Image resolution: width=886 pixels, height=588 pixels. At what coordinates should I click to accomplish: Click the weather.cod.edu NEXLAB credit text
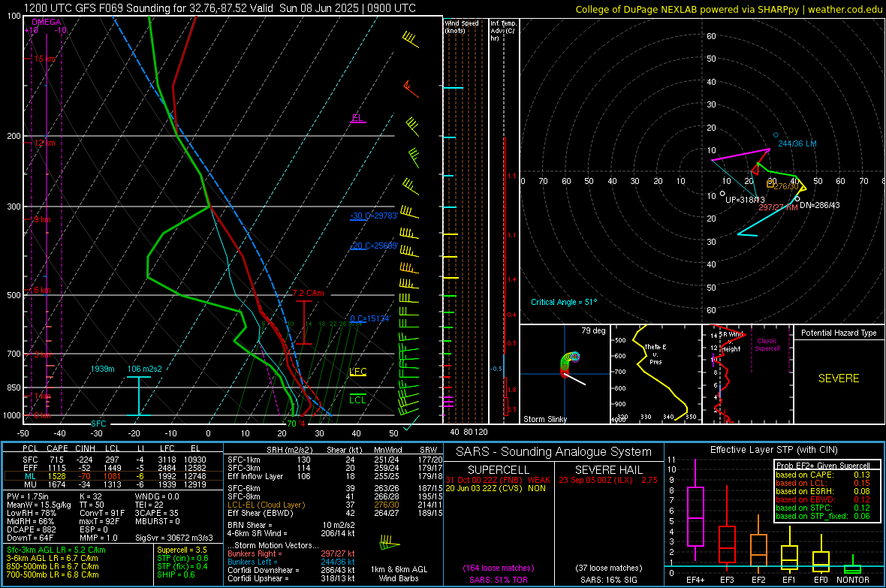click(728, 9)
